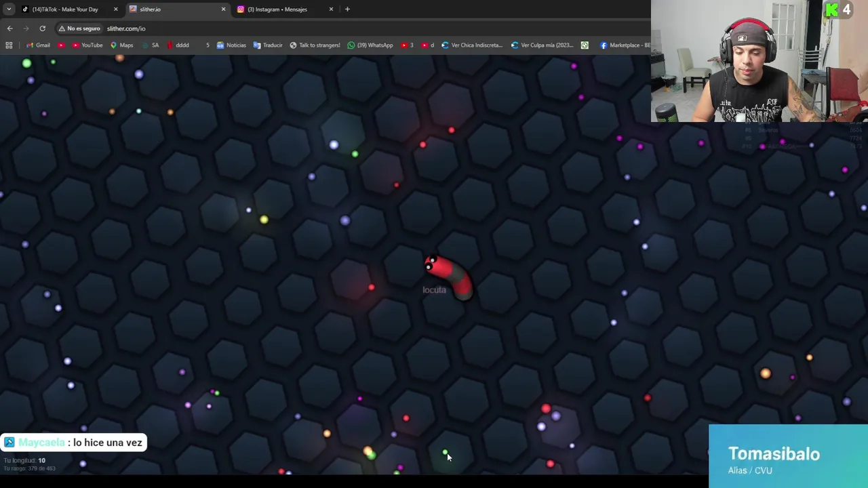Click the 'locuta' player name label

tap(434, 290)
